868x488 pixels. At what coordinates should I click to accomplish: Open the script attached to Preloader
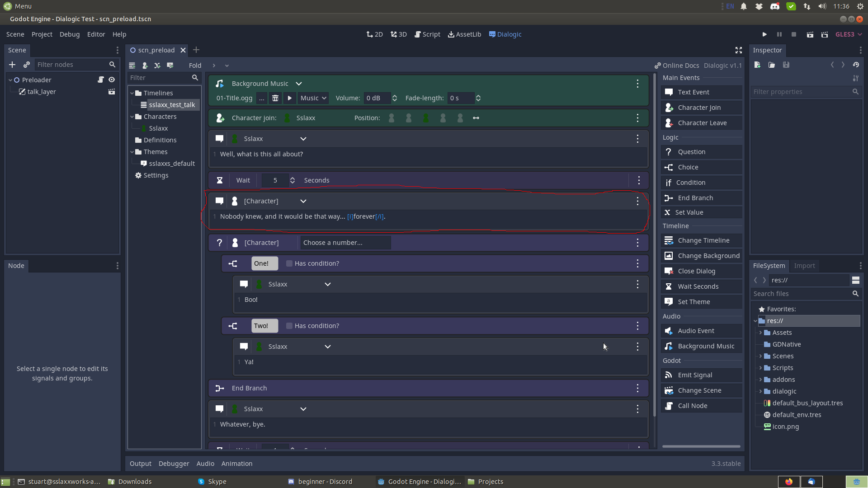click(x=101, y=80)
